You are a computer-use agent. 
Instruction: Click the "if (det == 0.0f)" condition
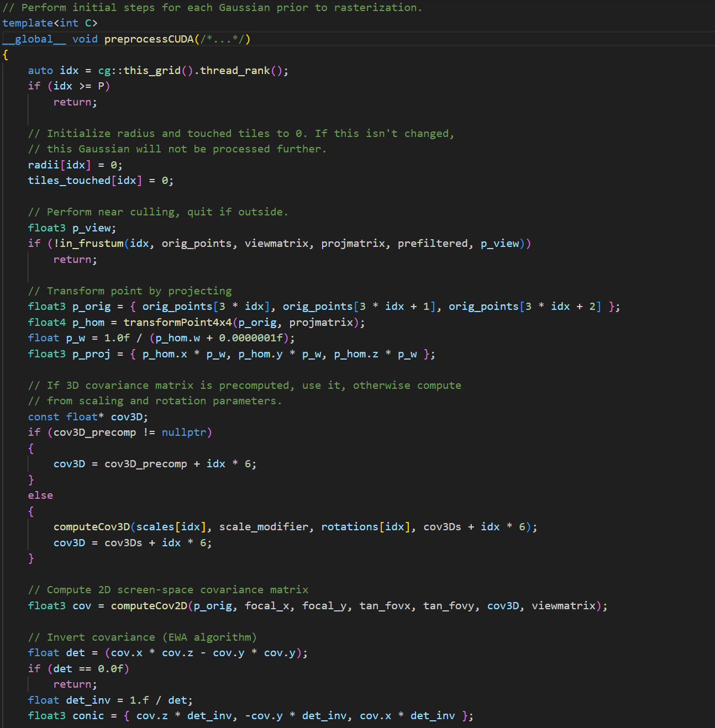point(78,669)
